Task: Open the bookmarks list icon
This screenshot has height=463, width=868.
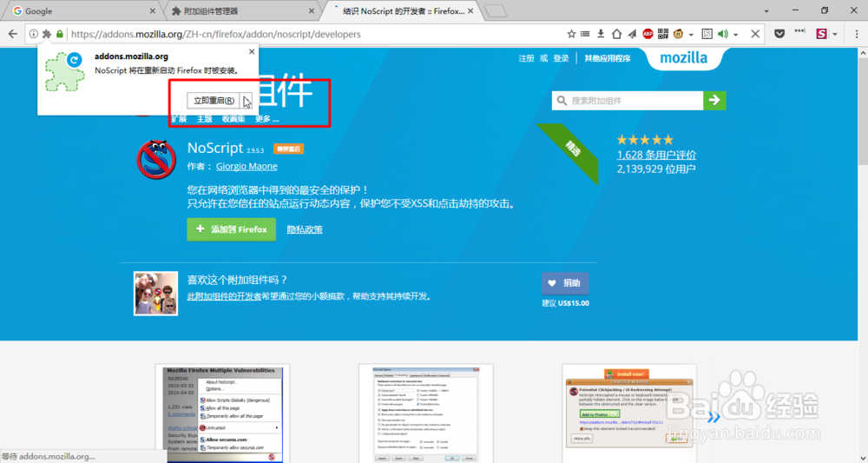Action: pos(585,34)
